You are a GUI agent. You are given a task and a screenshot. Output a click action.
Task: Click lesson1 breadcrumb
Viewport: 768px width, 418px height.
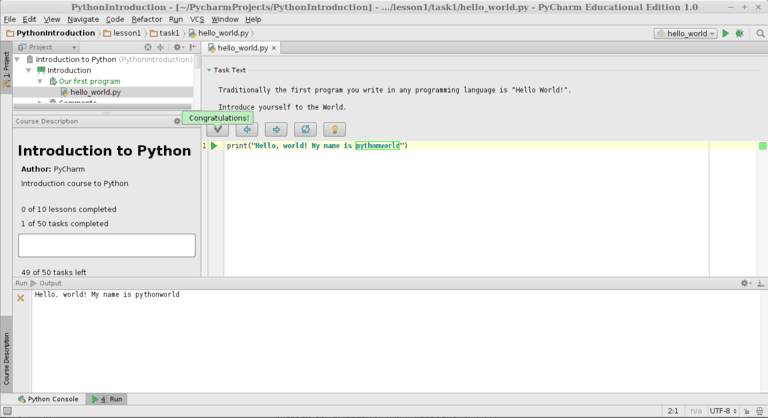pyautogui.click(x=122, y=33)
